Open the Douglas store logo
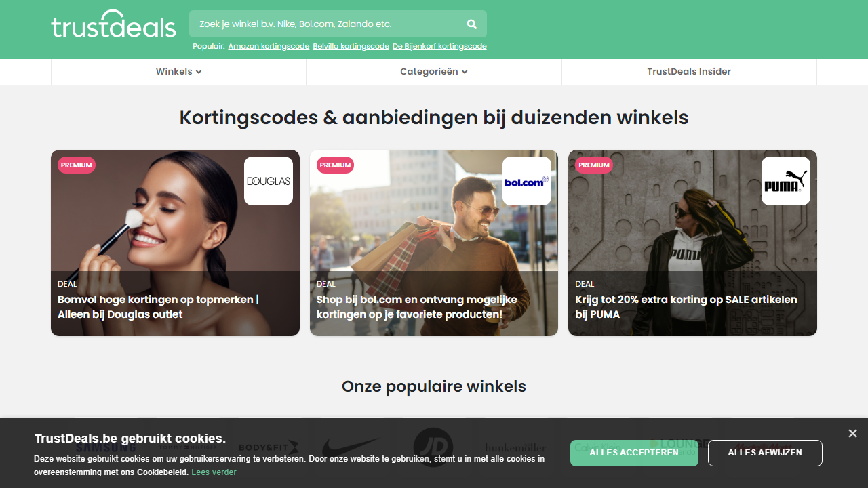This screenshot has width=868, height=488. (x=269, y=181)
